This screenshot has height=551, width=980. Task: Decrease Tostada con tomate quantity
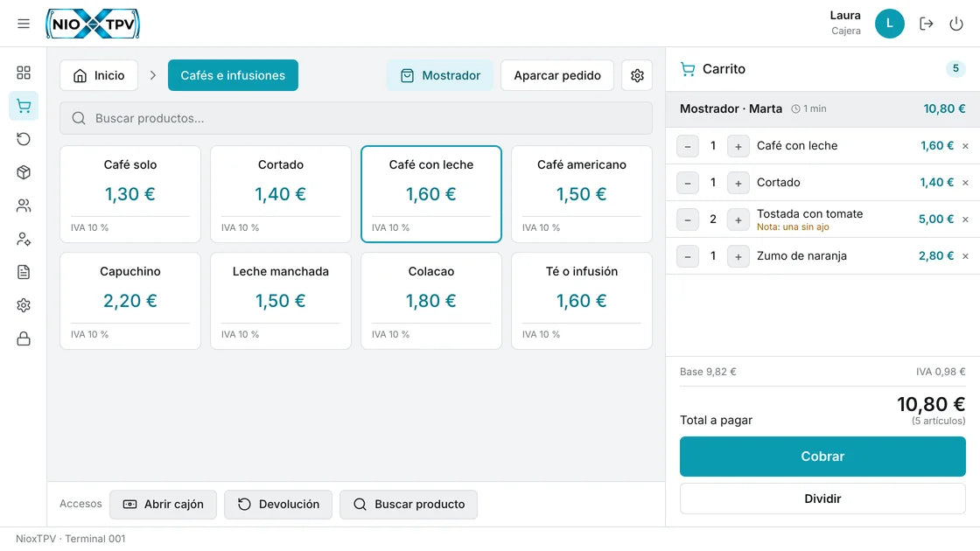click(x=688, y=220)
